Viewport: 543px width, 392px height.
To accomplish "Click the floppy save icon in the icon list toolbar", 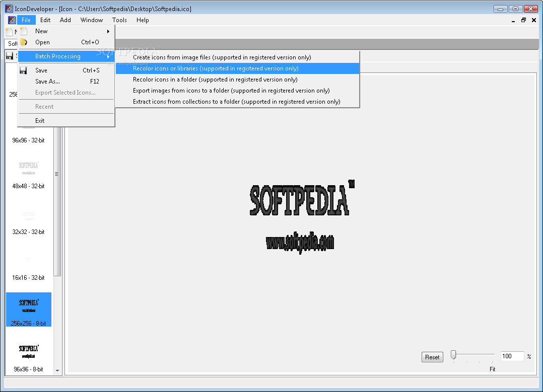I will 10,56.
